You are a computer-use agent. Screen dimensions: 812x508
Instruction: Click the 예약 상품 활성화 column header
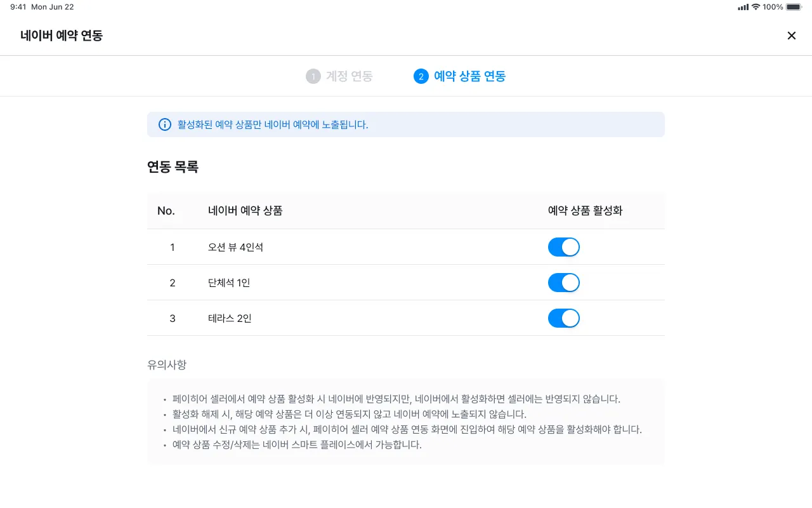click(585, 211)
